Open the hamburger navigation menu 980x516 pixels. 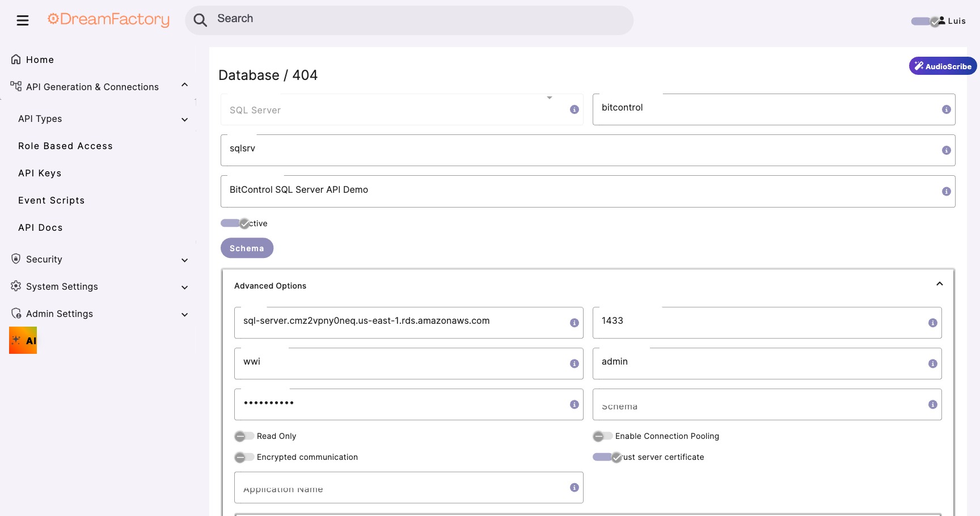23,20
